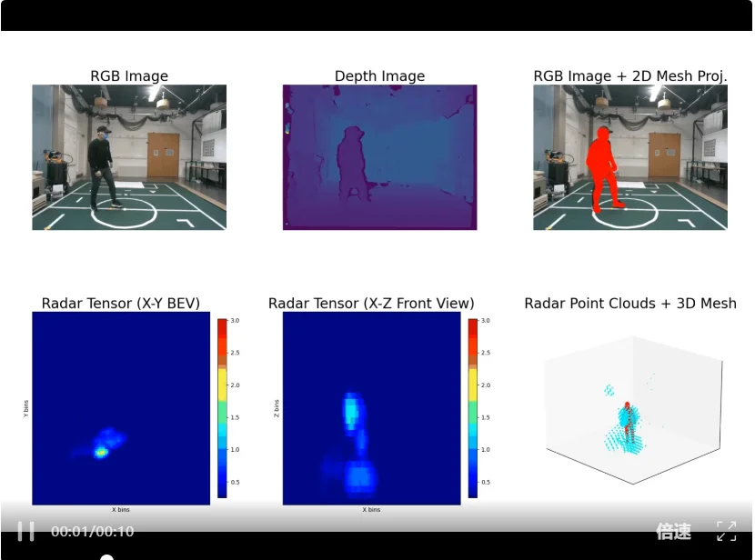Viewport: 755px width, 560px height.
Task: Click the 3.0 tick at the colorbar top
Action: pyautogui.click(x=234, y=320)
